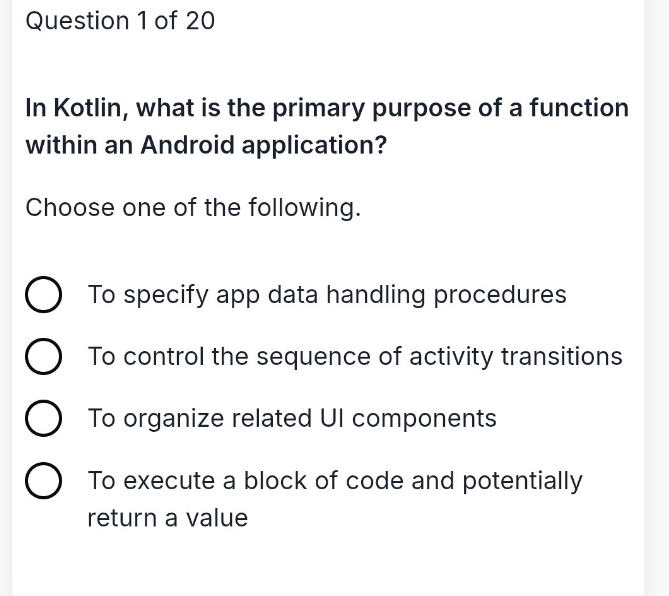Click the text 'To control the sequence of activity transitions'
This screenshot has width=669, height=596.
(x=355, y=357)
